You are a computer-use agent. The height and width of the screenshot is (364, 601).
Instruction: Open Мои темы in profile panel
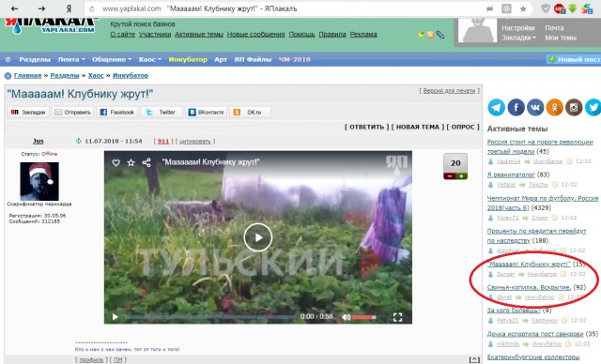click(x=561, y=38)
